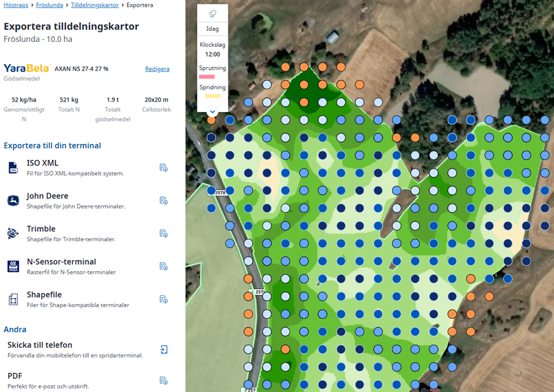Open the Klockslag 12:00 time selector
The width and height of the screenshot is (554, 392).
coord(212,50)
